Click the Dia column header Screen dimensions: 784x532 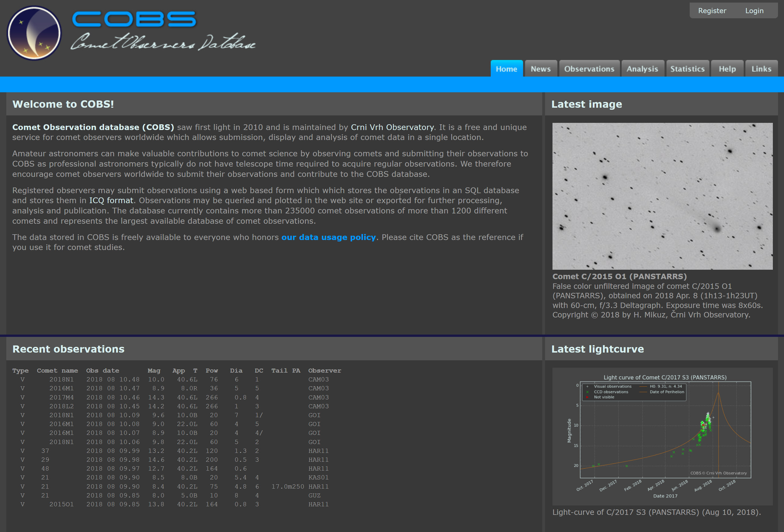(236, 371)
